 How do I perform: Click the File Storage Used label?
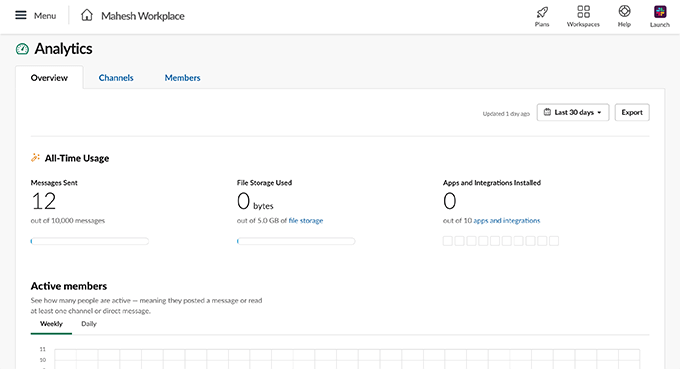click(264, 183)
